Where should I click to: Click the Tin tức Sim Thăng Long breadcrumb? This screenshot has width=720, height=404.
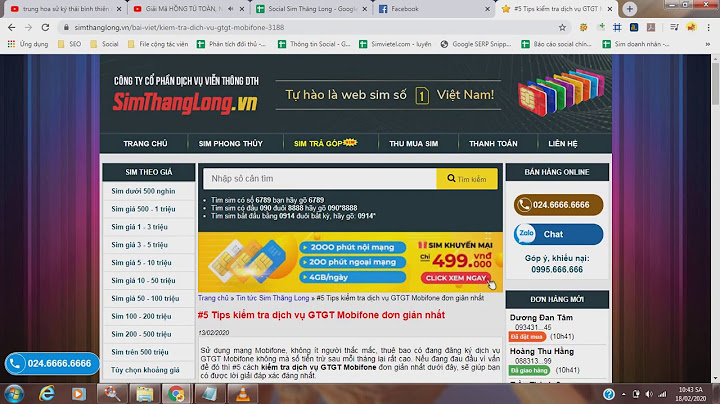coord(273,298)
